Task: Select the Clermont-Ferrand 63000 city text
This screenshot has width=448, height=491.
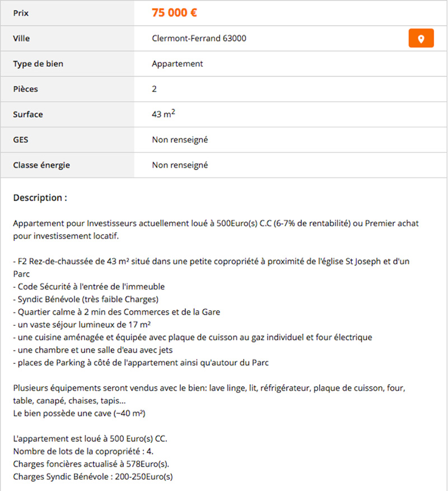Action: [x=199, y=38]
